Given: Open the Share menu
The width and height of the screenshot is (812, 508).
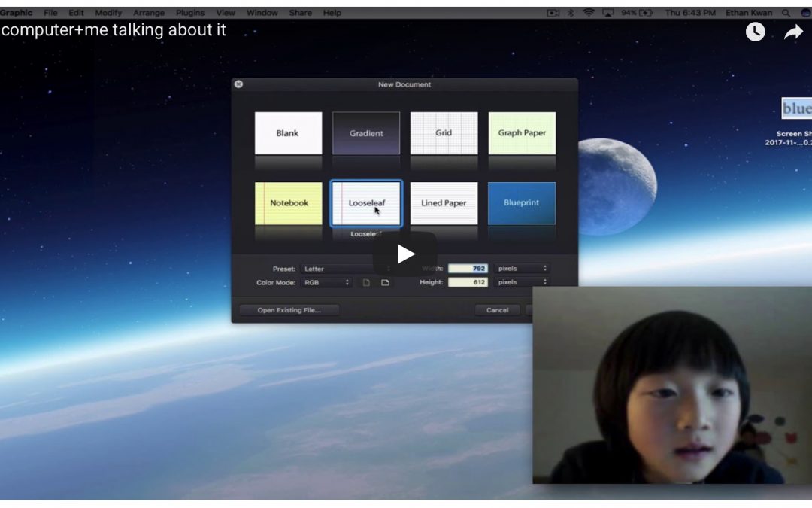Looking at the screenshot, I should [x=300, y=13].
